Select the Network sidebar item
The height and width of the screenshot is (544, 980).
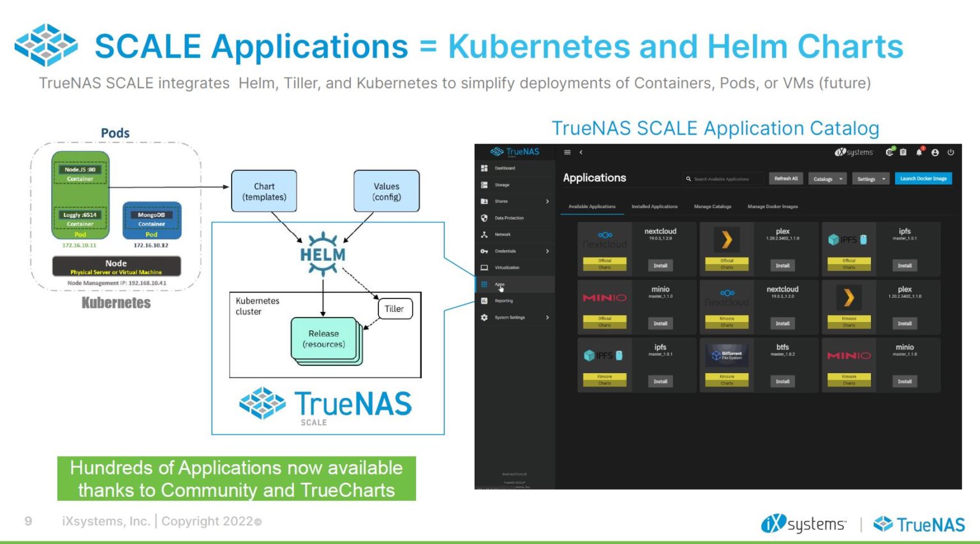[x=504, y=234]
